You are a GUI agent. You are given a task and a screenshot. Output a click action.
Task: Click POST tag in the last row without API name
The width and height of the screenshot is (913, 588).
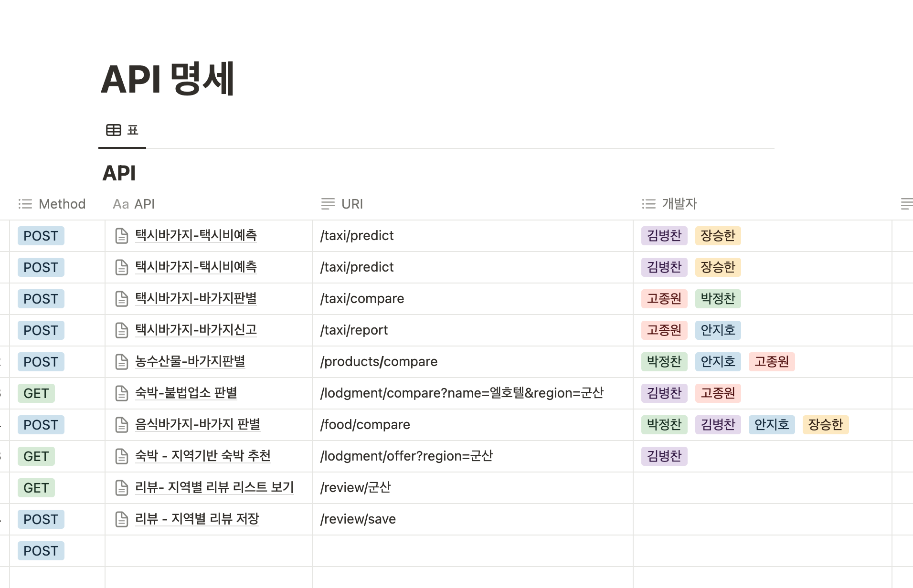[x=41, y=551]
